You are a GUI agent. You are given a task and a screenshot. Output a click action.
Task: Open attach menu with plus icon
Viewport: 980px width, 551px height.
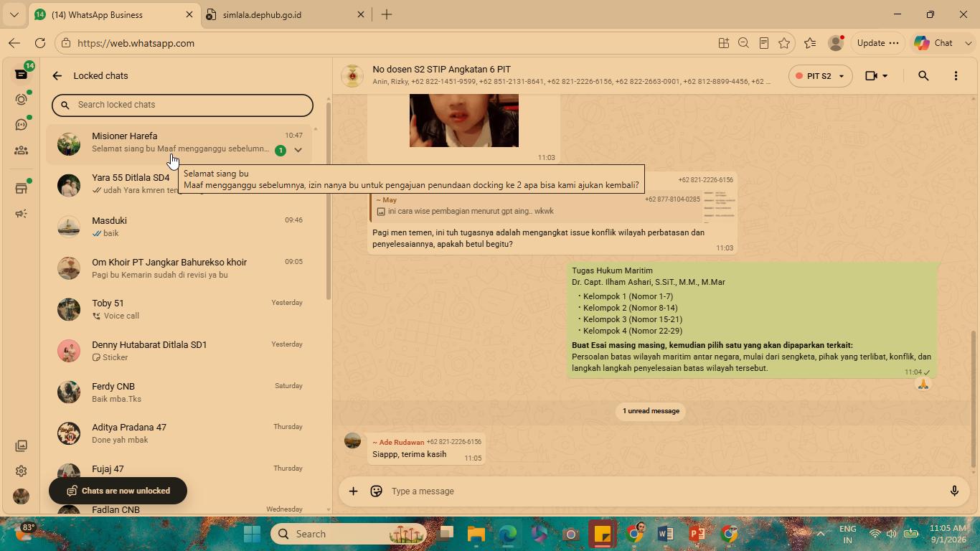(x=353, y=491)
